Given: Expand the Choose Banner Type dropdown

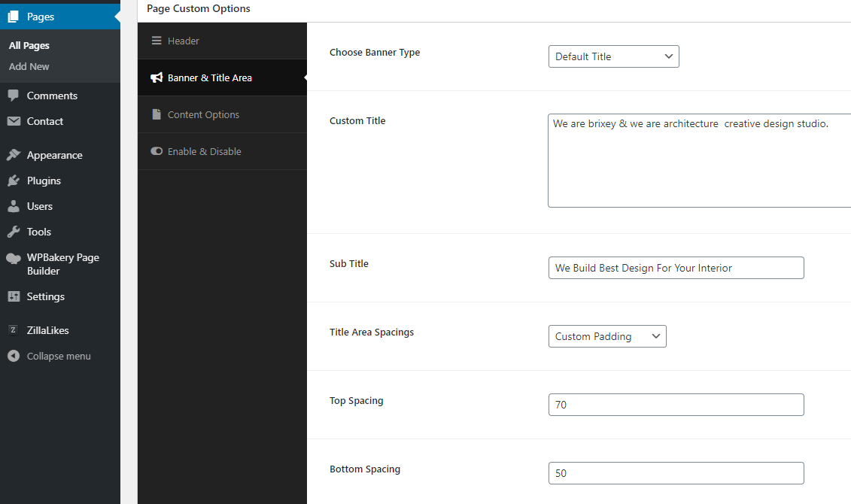Looking at the screenshot, I should (x=613, y=56).
